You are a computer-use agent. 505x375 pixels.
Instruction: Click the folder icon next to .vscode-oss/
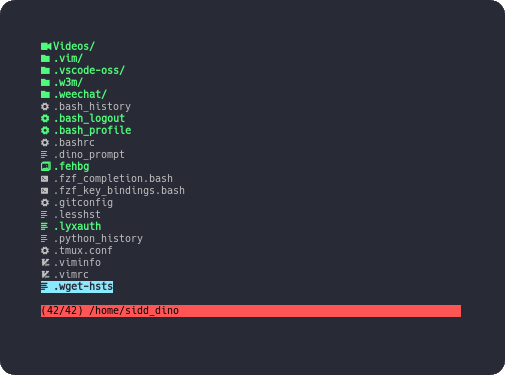(x=45, y=71)
